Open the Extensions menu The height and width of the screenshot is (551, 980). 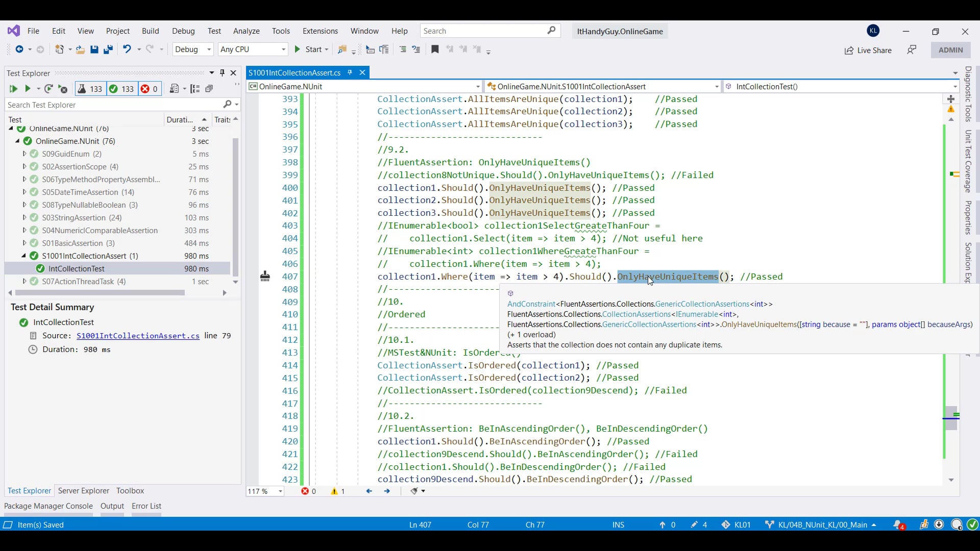tap(320, 31)
